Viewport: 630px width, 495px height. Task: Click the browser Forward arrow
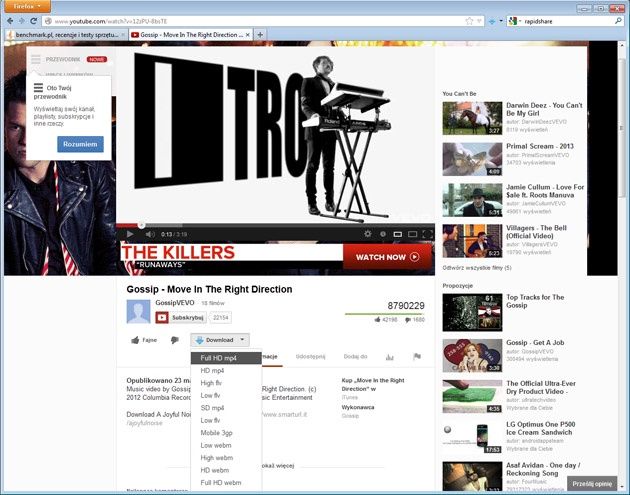pyautogui.click(x=22, y=21)
